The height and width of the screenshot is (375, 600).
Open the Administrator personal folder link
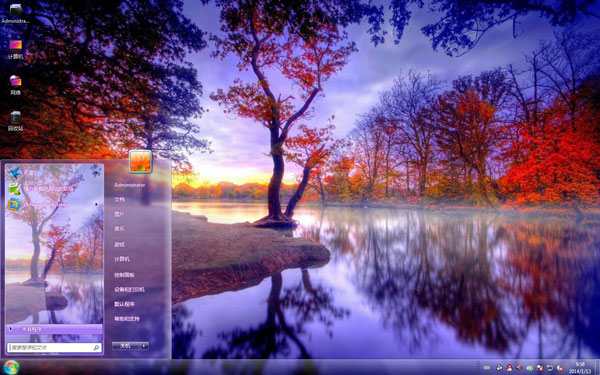click(x=130, y=185)
